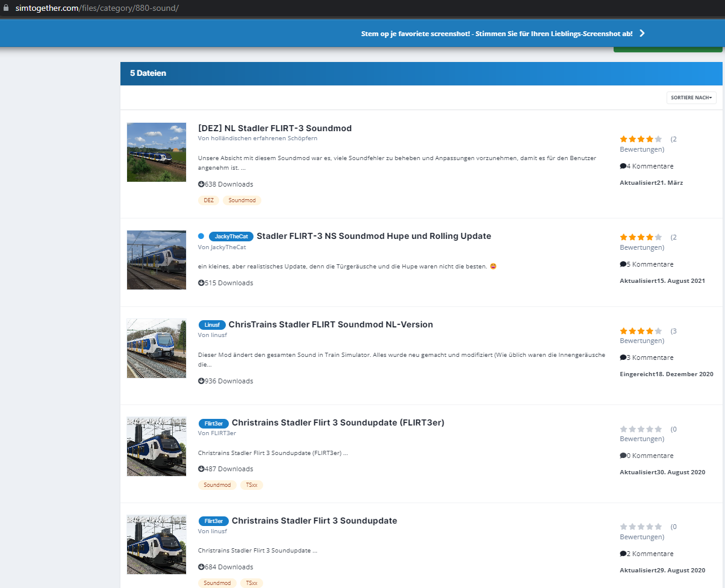Open the screenshot voting announcement arrow
Screen dimensions: 725x588
click(642, 33)
